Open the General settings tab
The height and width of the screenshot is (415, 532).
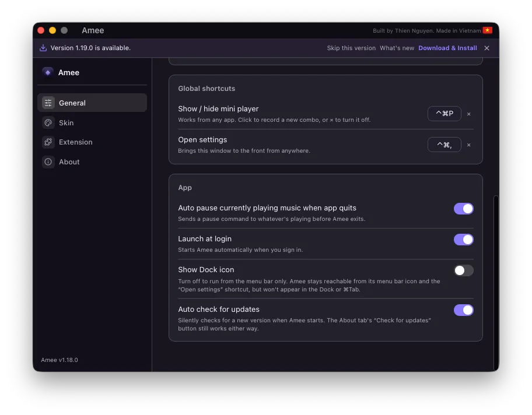92,103
